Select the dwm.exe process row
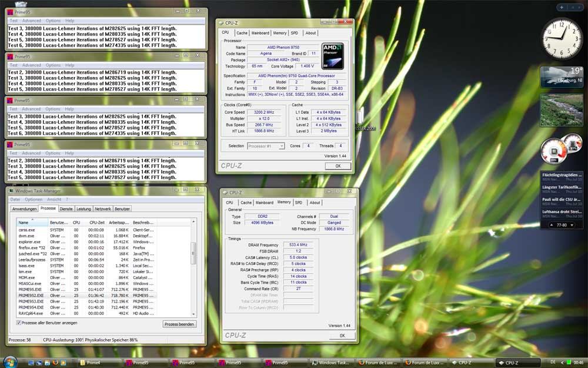 86,236
